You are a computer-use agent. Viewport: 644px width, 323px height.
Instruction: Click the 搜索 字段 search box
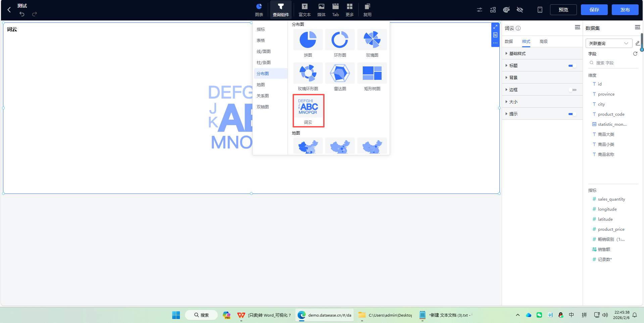(x=613, y=63)
